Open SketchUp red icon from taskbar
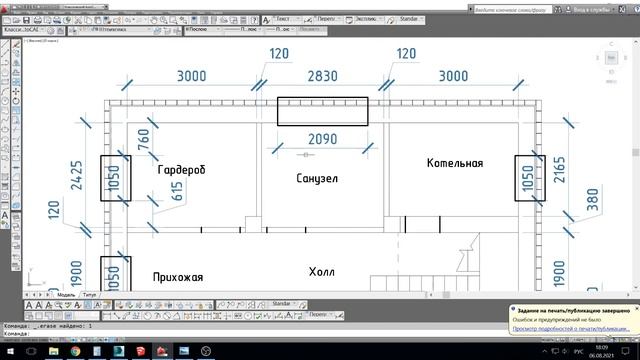The height and width of the screenshot is (360, 640). [x=140, y=351]
